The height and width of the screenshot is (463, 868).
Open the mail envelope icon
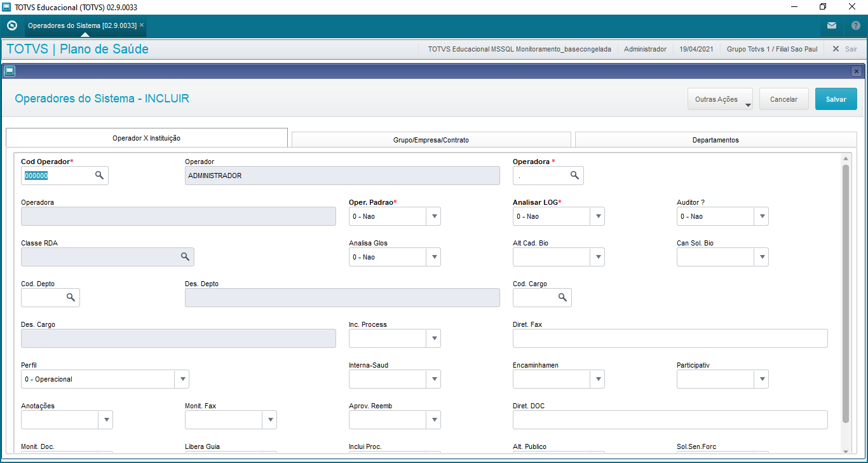point(832,25)
